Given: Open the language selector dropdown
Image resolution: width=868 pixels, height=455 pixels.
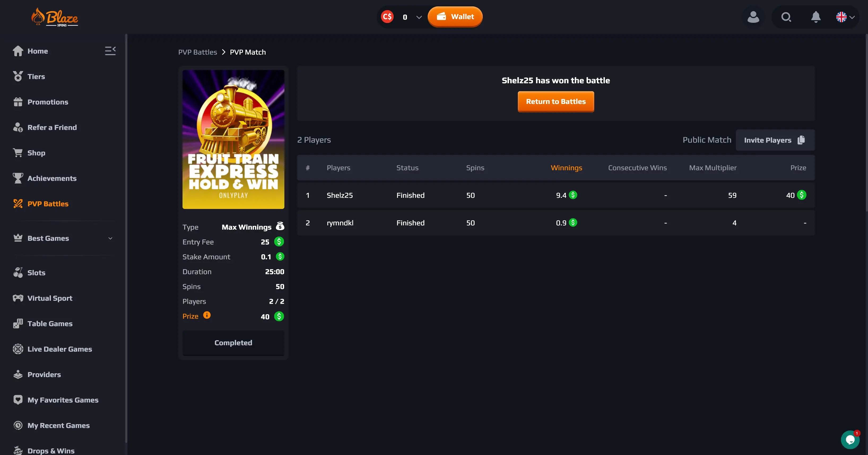Looking at the screenshot, I should pos(845,17).
